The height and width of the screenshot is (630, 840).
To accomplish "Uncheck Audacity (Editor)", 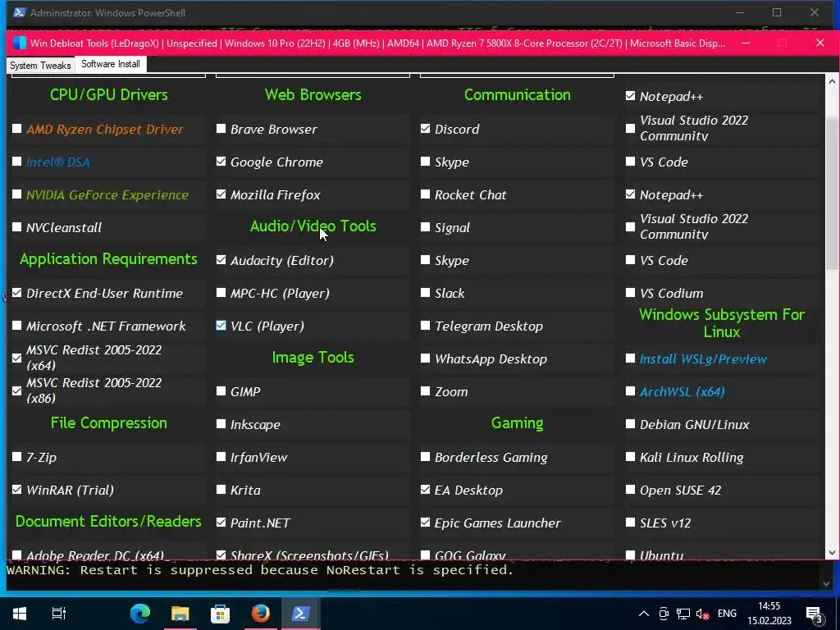I will 221,260.
